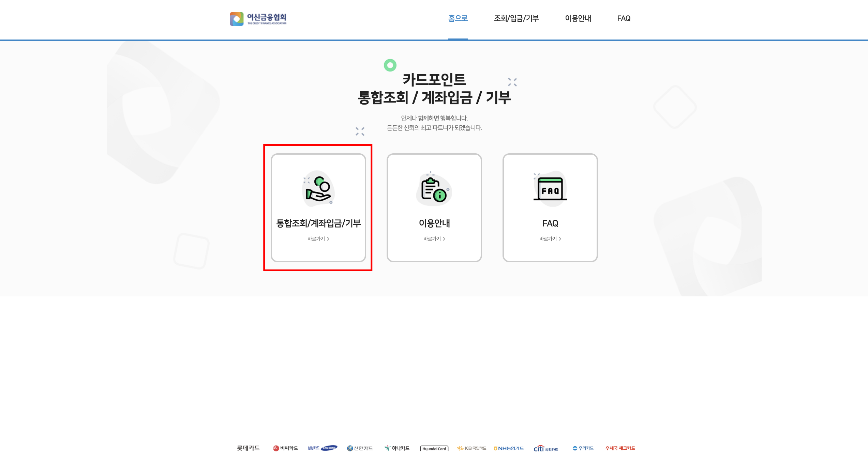This screenshot has height=465, width=868.
Task: Click the Samsung 삼성카드 logo
Action: [x=322, y=448]
